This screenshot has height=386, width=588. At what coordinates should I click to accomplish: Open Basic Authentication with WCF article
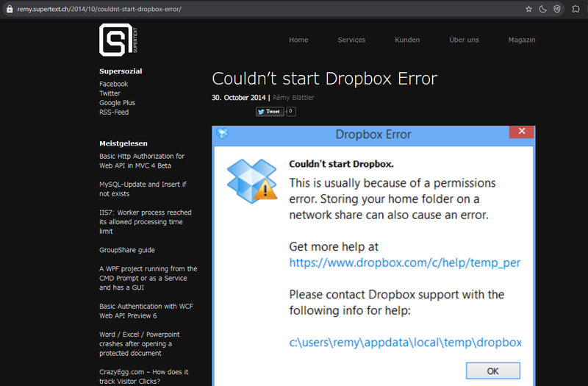point(146,311)
